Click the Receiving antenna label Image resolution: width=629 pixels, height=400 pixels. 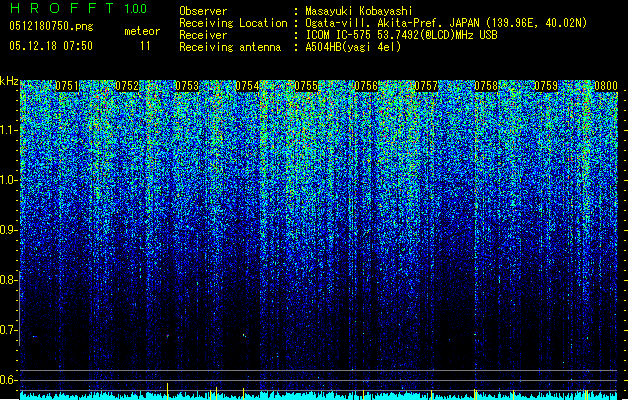tap(230, 47)
